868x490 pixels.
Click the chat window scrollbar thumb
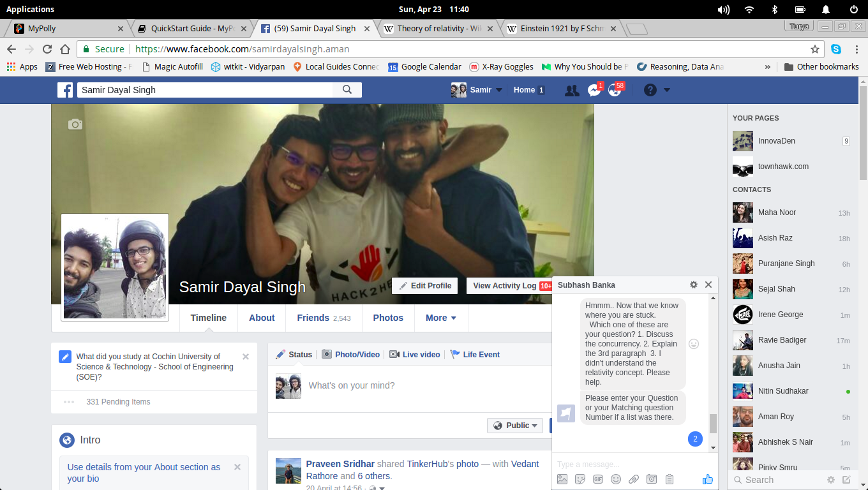pyautogui.click(x=713, y=423)
